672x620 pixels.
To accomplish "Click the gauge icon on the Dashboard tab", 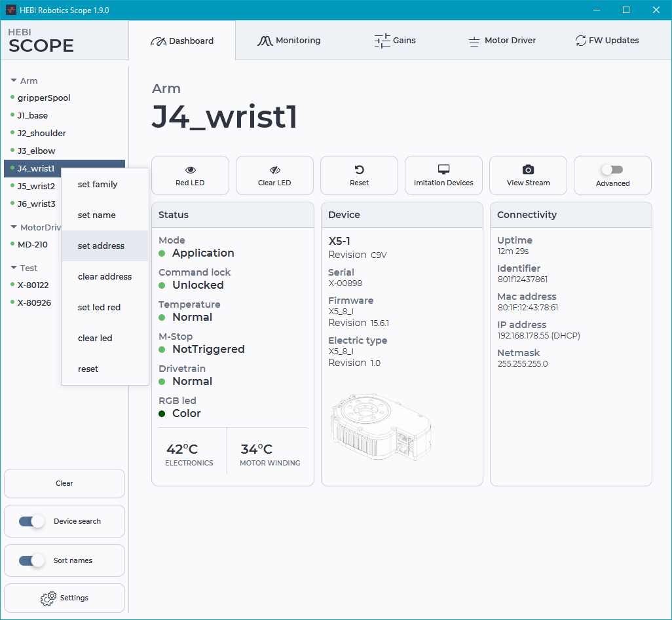I will tap(158, 41).
